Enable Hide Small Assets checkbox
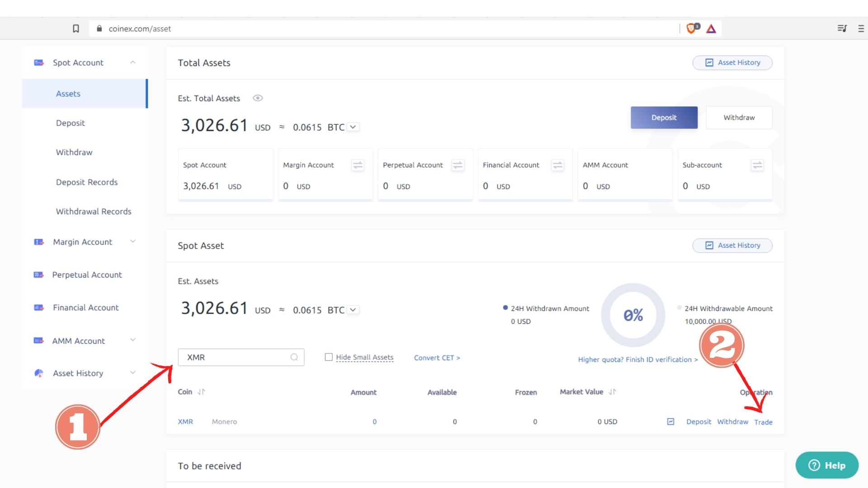This screenshot has width=868, height=488. coord(329,357)
